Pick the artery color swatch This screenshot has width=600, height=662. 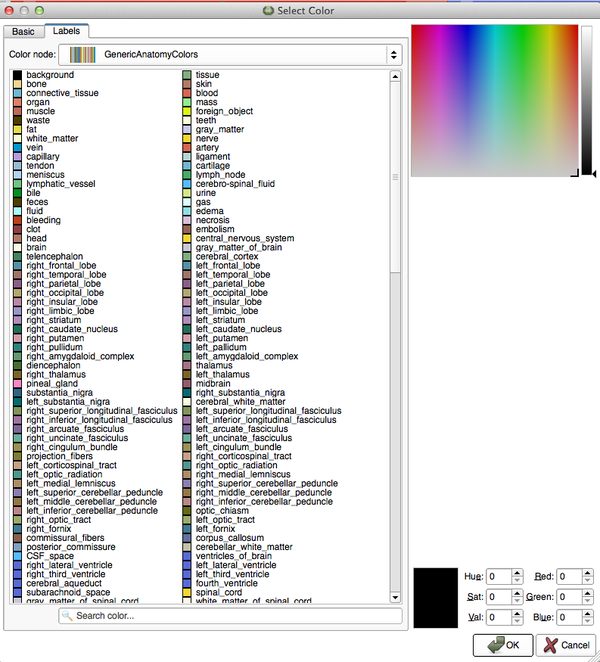pos(186,147)
